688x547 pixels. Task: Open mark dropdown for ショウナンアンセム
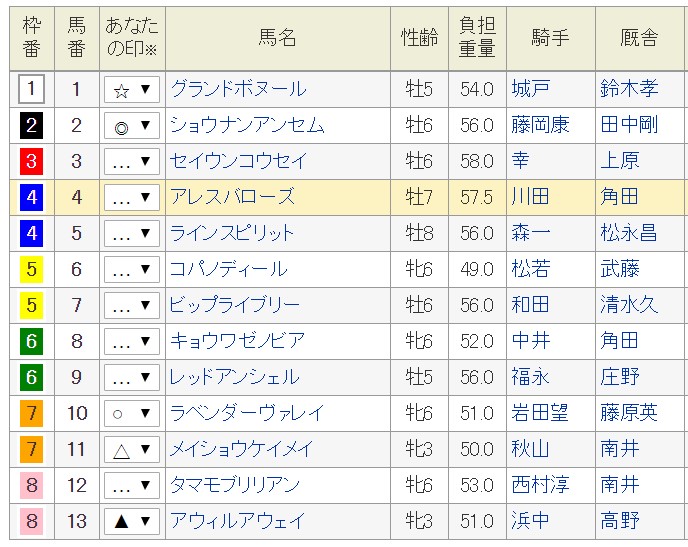[132, 126]
